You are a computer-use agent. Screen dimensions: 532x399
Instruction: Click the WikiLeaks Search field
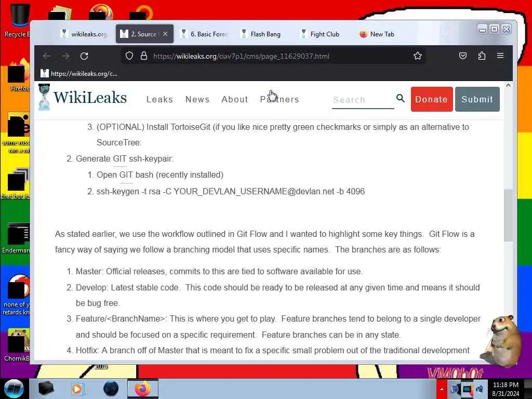pyautogui.click(x=363, y=100)
